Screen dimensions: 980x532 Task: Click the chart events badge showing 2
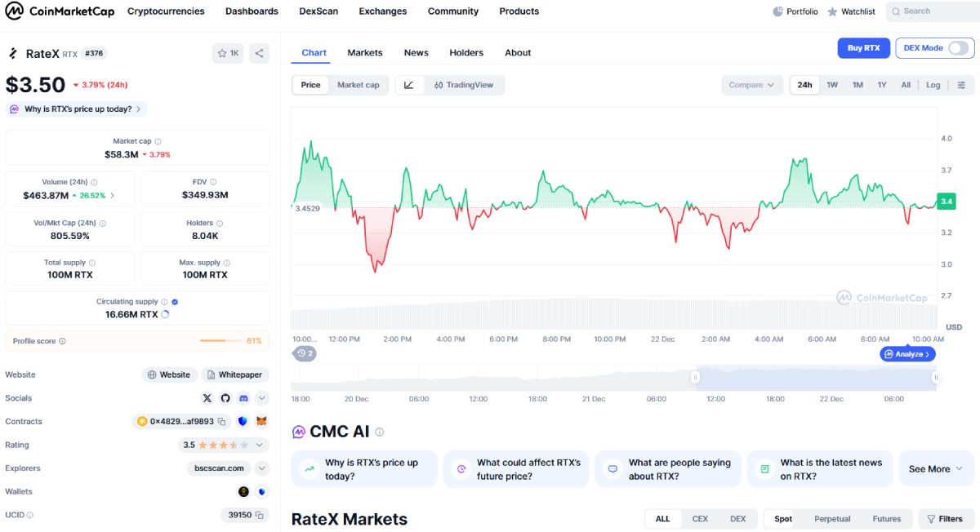305,353
